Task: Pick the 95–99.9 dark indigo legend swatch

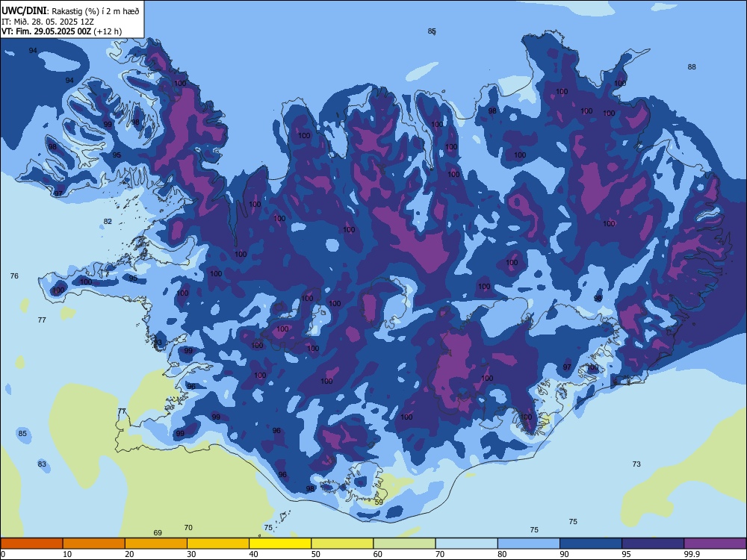Action: click(653, 544)
